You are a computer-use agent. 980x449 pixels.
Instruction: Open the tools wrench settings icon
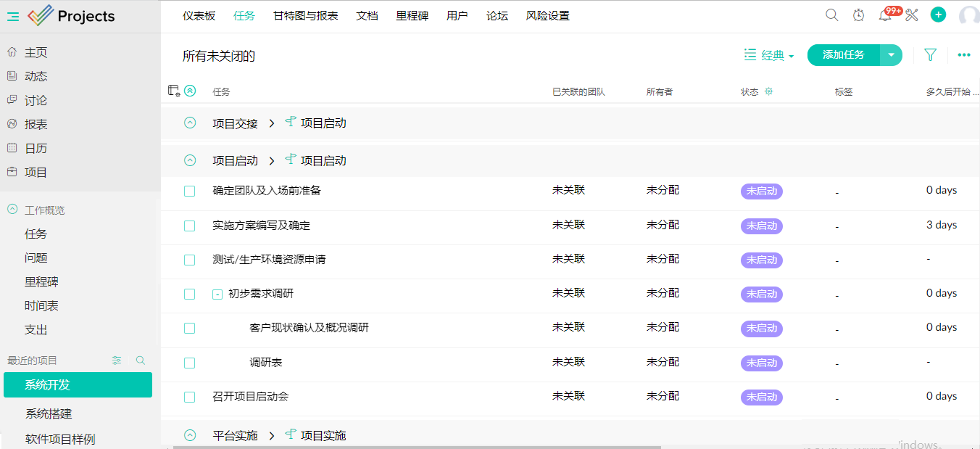[912, 15]
